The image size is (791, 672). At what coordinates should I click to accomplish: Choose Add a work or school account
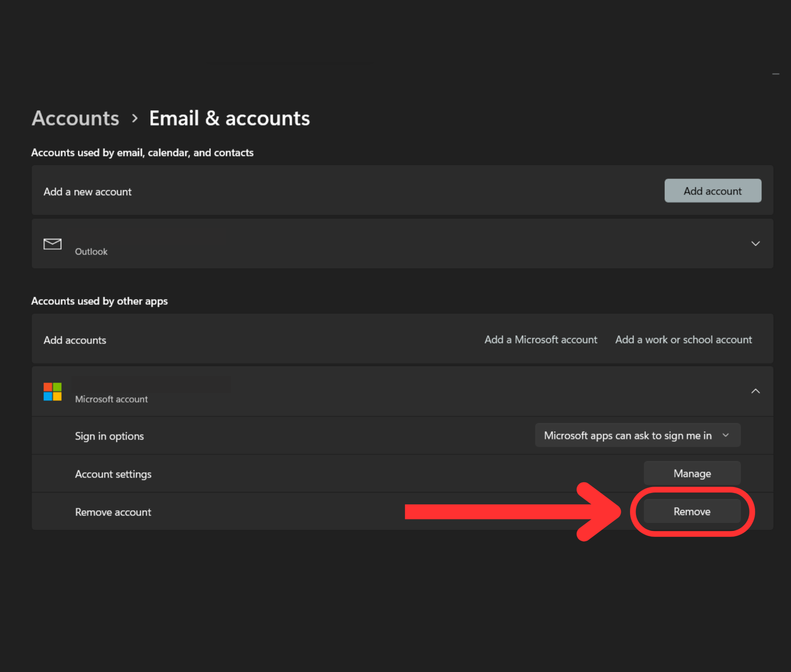pyautogui.click(x=683, y=340)
